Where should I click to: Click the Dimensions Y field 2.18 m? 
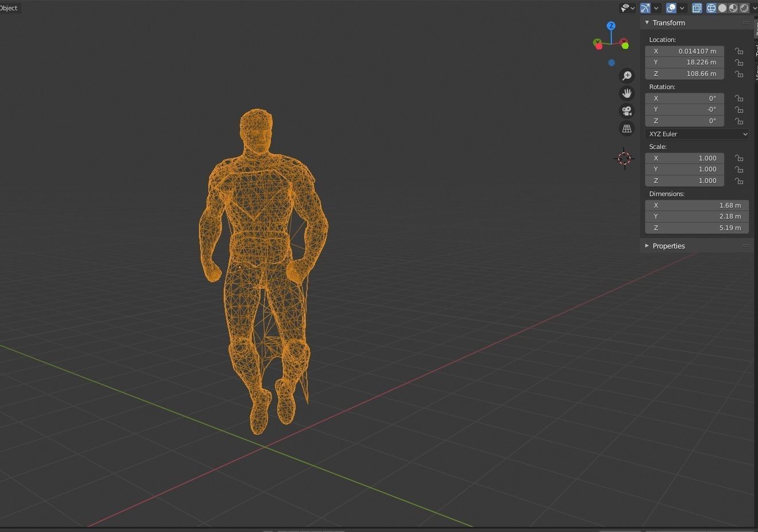pyautogui.click(x=697, y=216)
